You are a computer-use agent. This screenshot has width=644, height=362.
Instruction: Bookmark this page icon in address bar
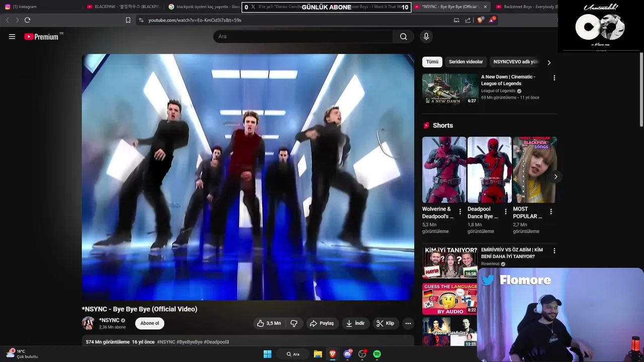click(x=128, y=20)
